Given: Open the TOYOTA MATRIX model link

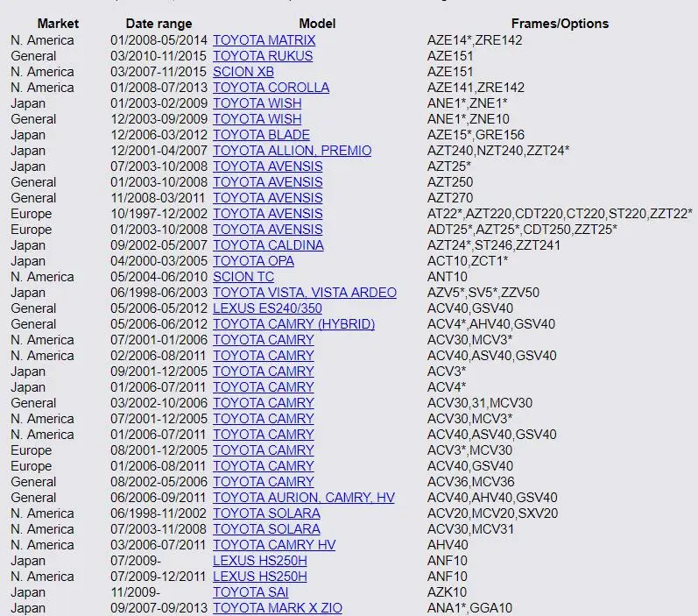Looking at the screenshot, I should tap(264, 40).
